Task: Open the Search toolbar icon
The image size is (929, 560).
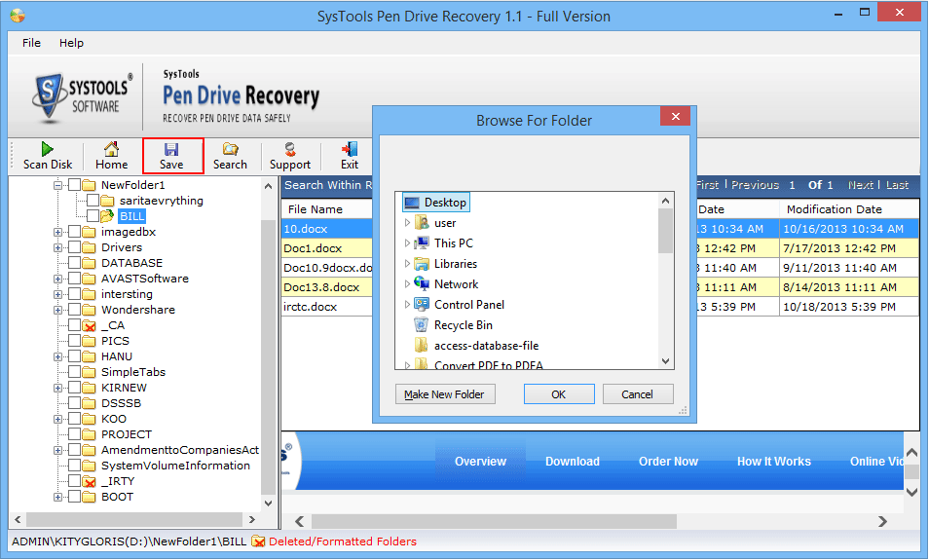Action: [x=230, y=149]
